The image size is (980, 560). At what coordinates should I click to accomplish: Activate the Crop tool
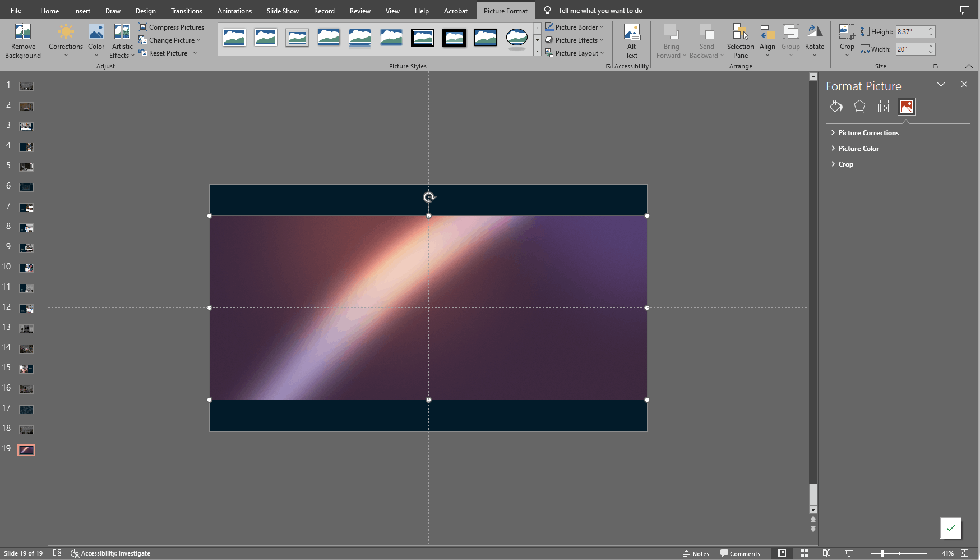(x=847, y=41)
